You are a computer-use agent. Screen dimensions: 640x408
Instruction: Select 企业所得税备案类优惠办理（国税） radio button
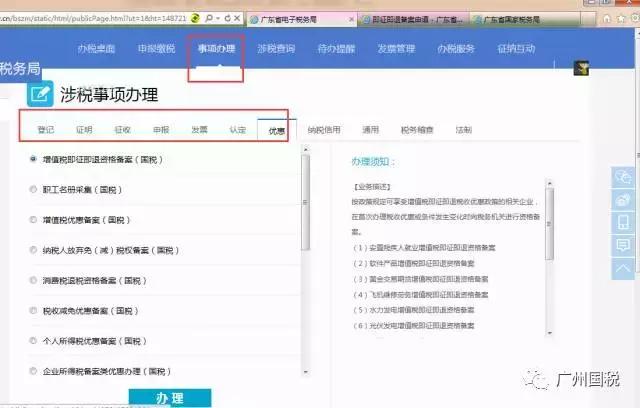[33, 371]
